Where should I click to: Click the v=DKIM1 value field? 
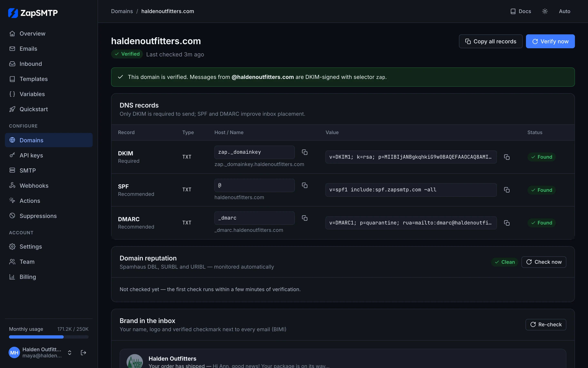click(x=411, y=157)
